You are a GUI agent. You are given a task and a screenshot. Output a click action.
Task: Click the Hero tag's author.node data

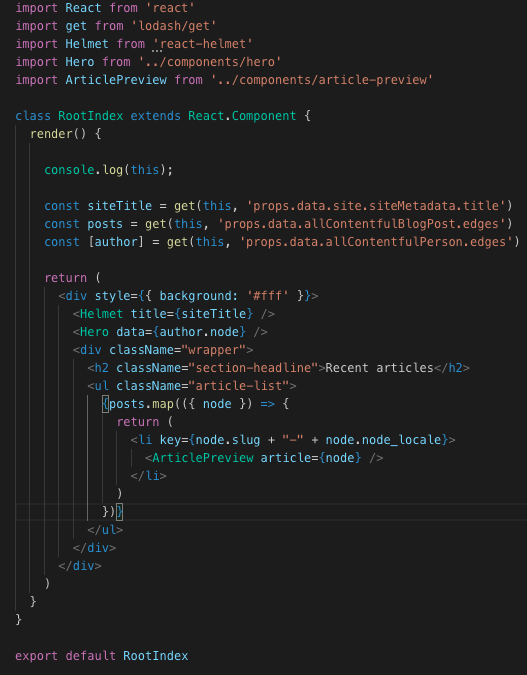point(199,332)
